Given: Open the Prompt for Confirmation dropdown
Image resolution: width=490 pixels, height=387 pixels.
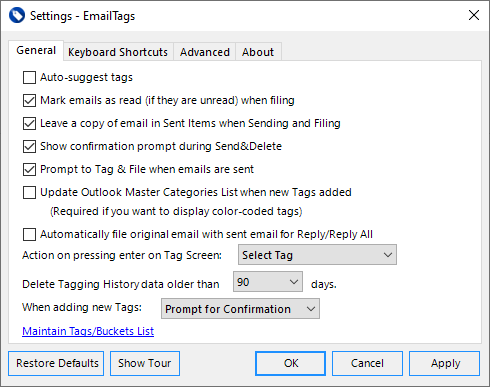Looking at the screenshot, I should coord(240,309).
